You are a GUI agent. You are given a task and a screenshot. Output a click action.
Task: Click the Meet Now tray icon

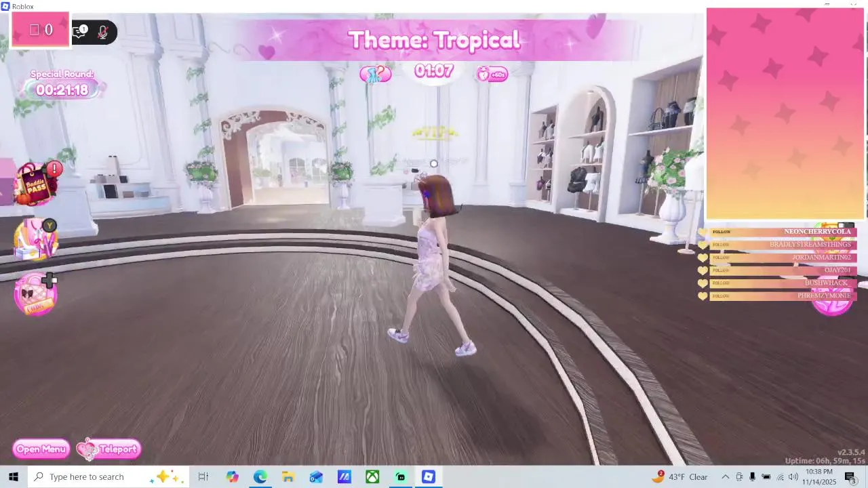[x=739, y=476]
